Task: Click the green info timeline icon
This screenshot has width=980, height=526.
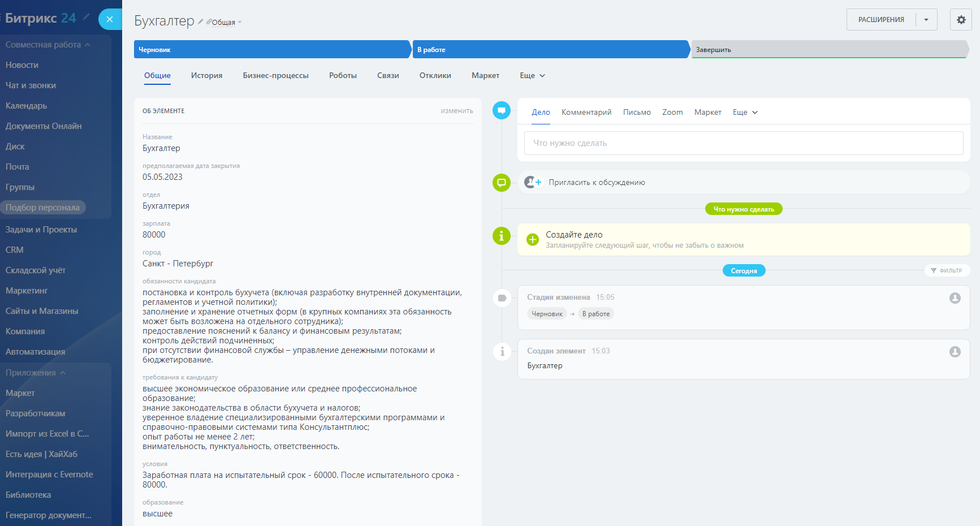Action: click(502, 236)
